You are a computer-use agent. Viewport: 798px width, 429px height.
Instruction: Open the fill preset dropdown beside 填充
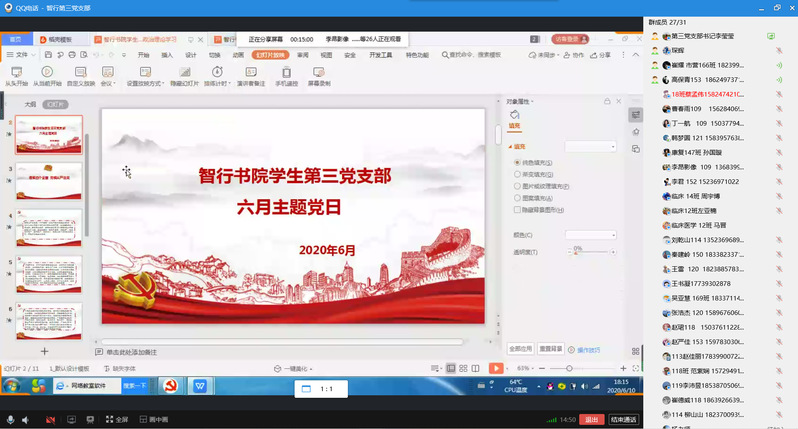tap(592, 147)
